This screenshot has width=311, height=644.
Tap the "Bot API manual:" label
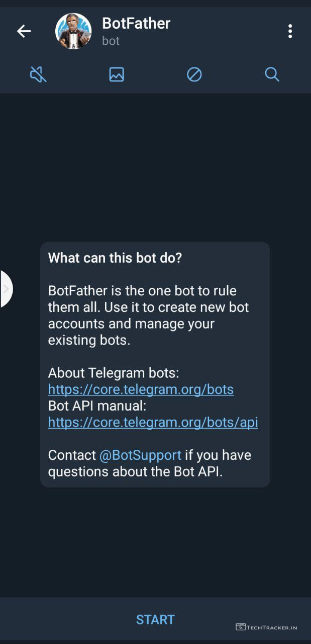[97, 406]
